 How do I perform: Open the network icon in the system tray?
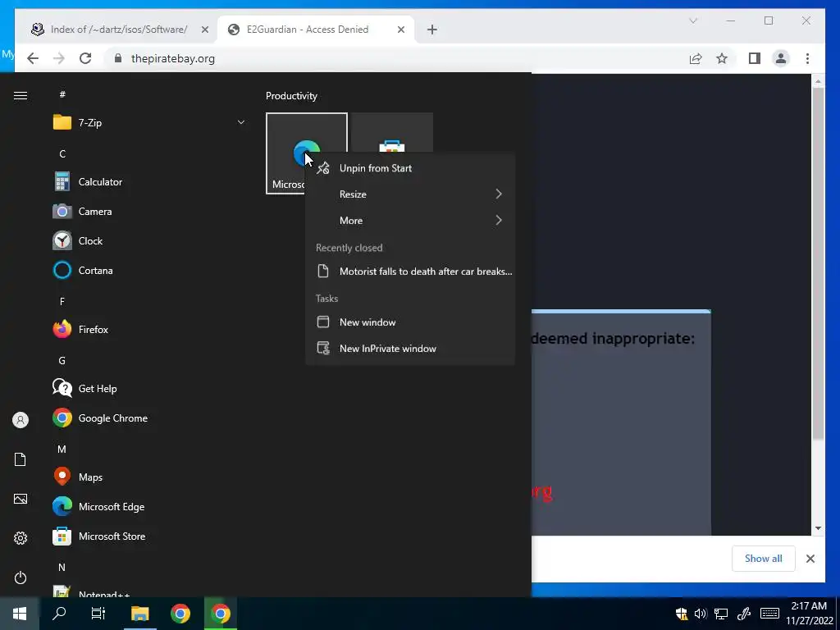[722, 614]
